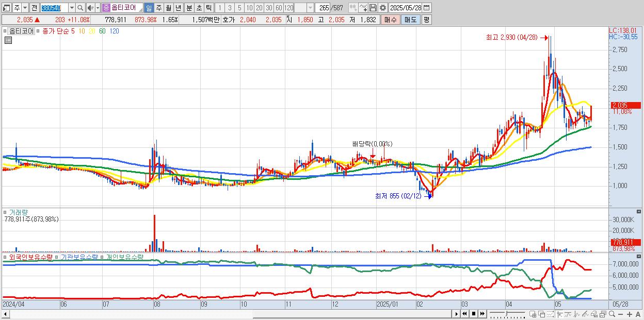Toggle the 전 button beside stock code
The width and height of the screenshot is (644, 320).
[34, 8]
